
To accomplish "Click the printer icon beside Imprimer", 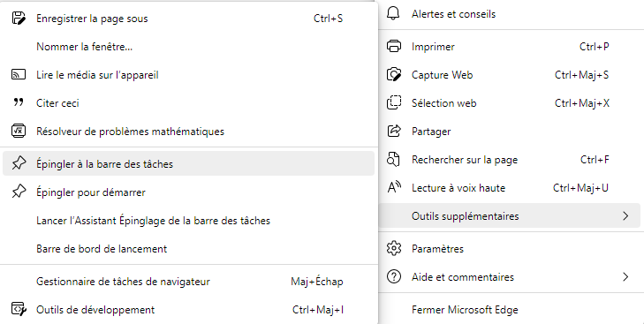I will pos(394,47).
